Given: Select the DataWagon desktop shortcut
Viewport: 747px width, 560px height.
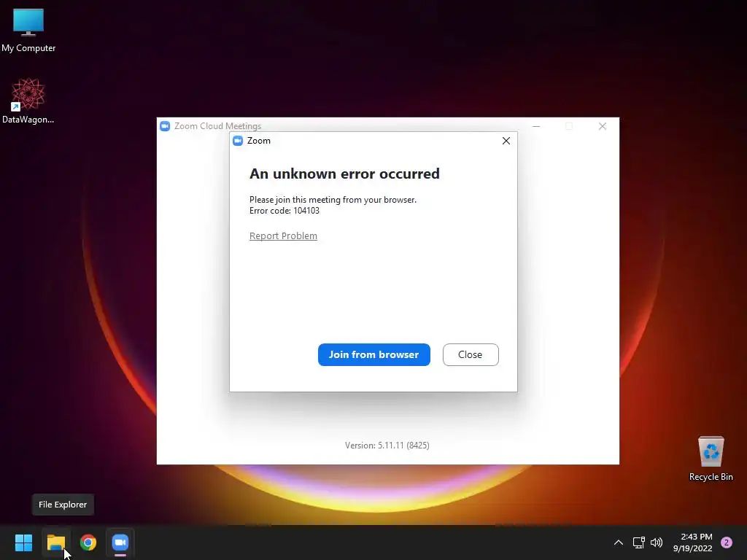Looking at the screenshot, I should [28, 101].
